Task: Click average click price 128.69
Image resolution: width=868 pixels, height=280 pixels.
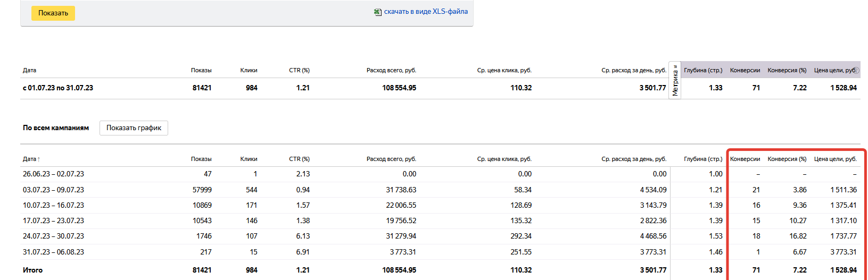Action: click(521, 205)
